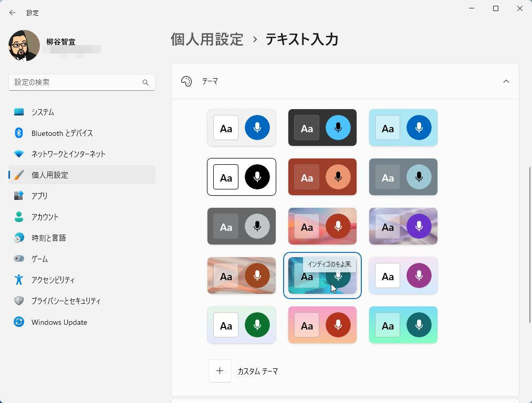Collapse the テーマ section with the chevron

point(506,81)
